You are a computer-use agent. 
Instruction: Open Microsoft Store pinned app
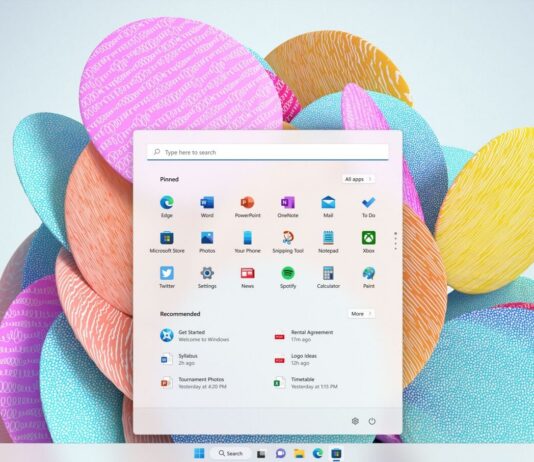coord(167,242)
